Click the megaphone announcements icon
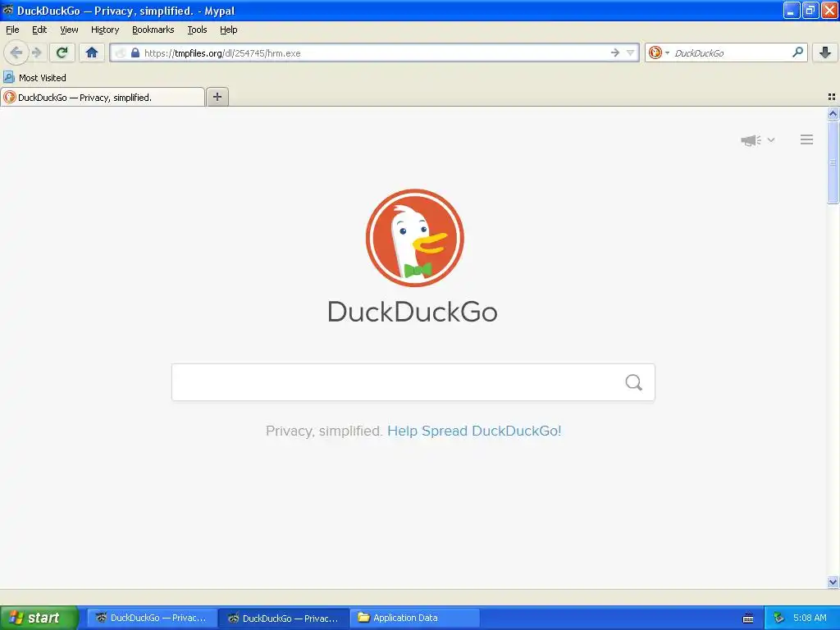Screen dimensions: 840x630 (751, 139)
